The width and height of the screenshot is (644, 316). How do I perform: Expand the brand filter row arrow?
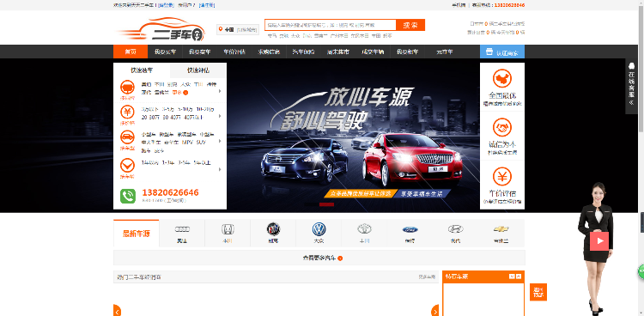click(x=220, y=91)
